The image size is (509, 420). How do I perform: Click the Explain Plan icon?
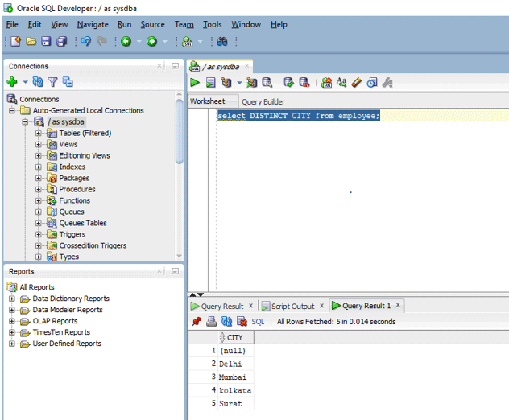point(226,83)
